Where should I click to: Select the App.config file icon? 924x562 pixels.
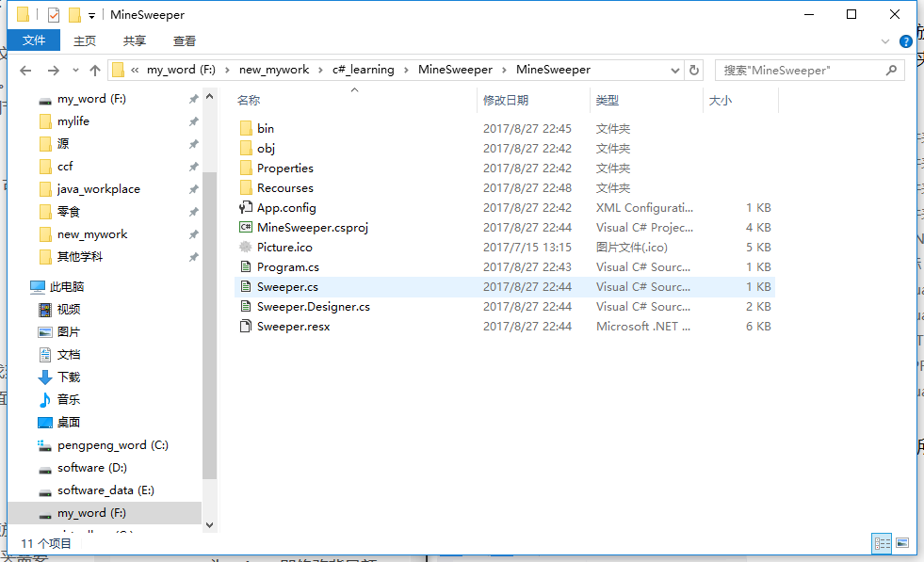[246, 207]
